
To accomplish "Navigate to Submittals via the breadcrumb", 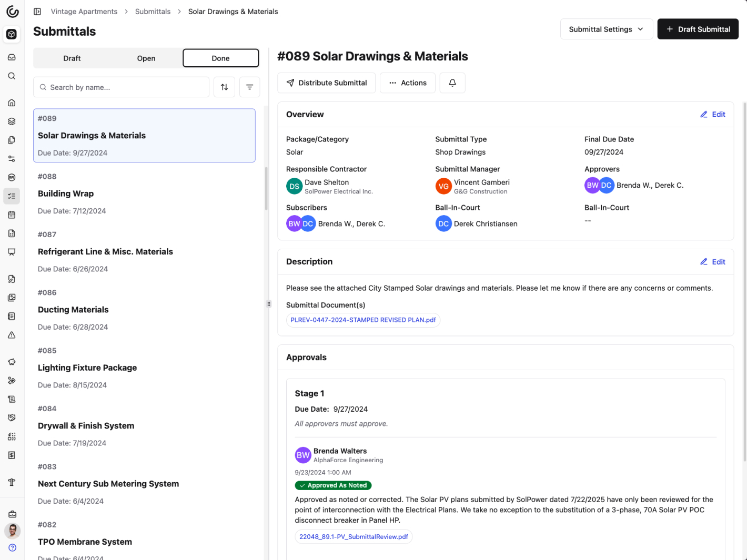I will pos(153,11).
